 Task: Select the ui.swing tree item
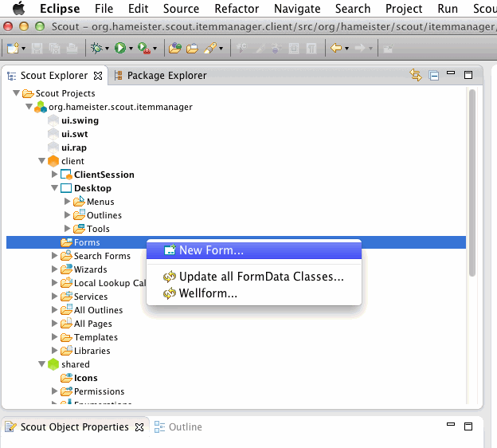point(79,120)
